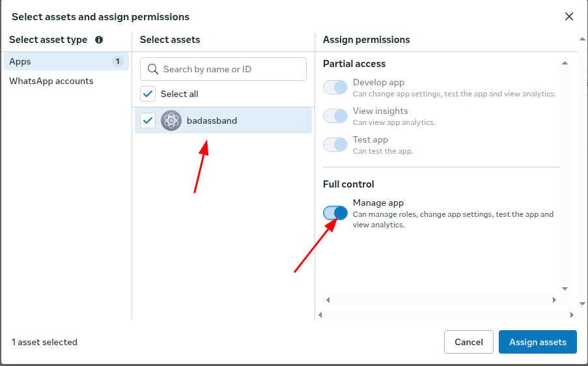The height and width of the screenshot is (366, 588).
Task: Toggle the View insights switch
Action: [335, 116]
